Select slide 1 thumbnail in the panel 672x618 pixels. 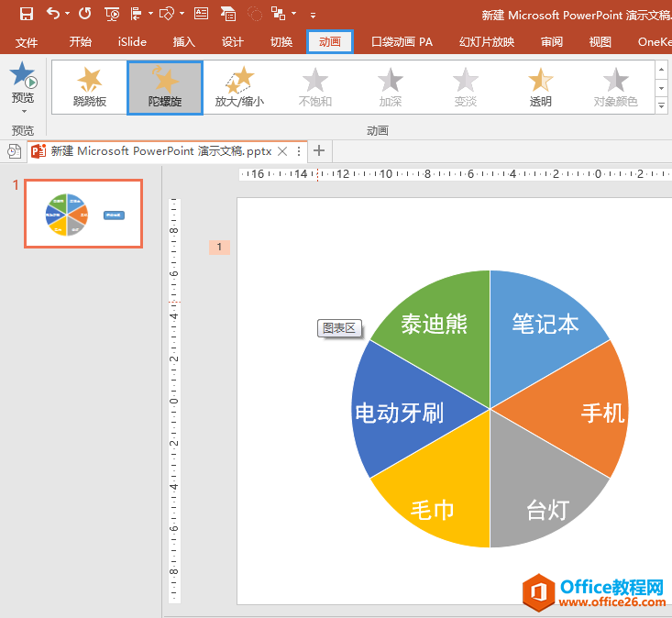83,214
